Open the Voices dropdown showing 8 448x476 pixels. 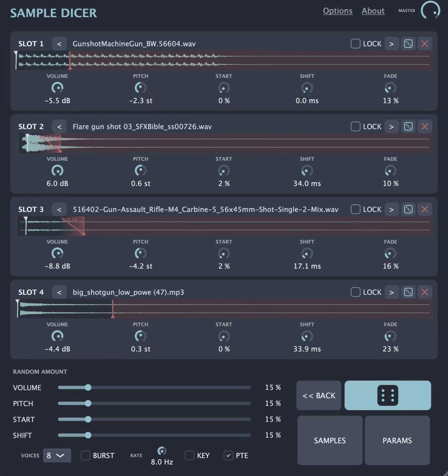57,455
